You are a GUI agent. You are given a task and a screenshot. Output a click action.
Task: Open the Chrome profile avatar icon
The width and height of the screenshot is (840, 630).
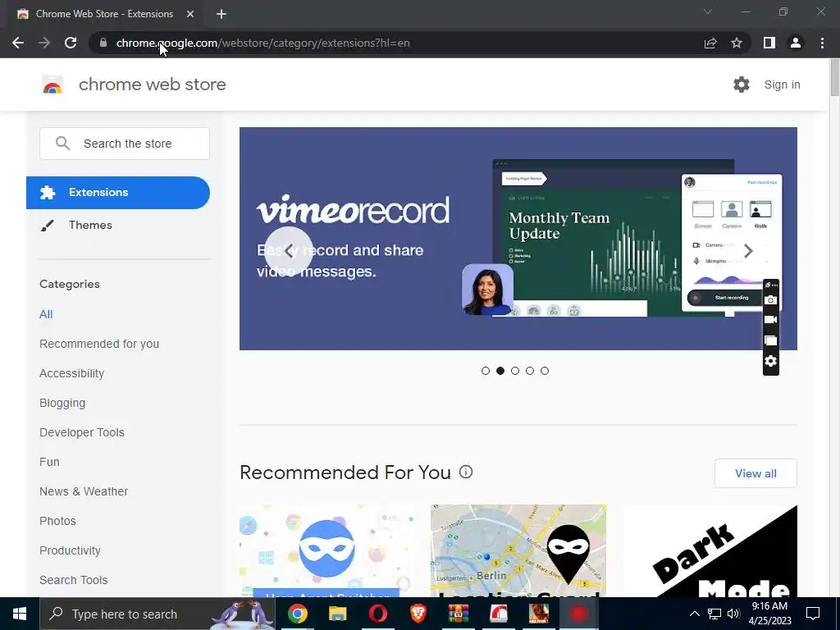tap(796, 43)
